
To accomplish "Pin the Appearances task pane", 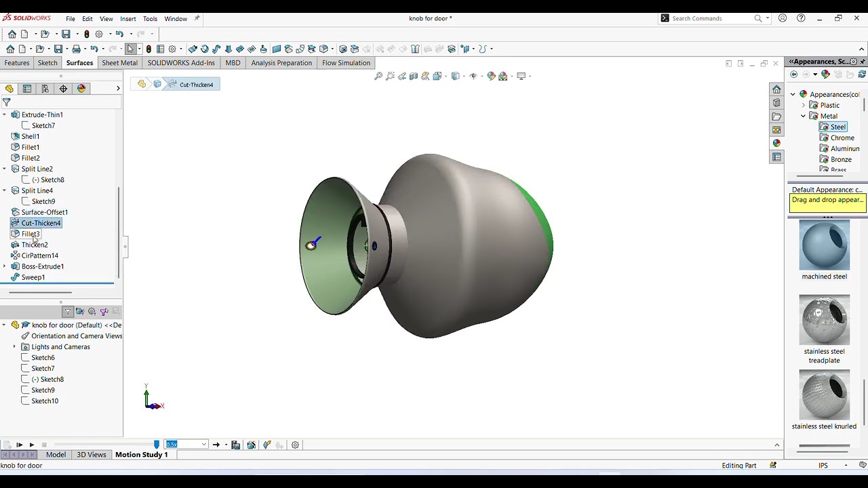I will coord(863,62).
